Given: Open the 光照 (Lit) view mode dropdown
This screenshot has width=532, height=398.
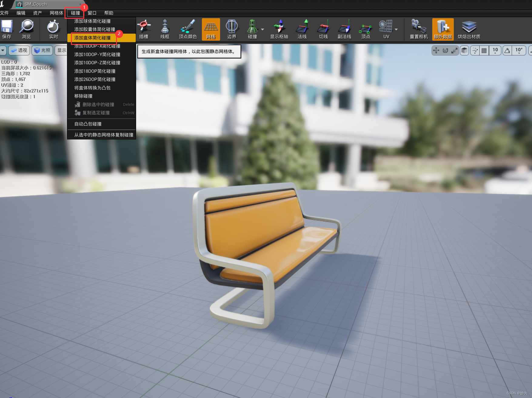Looking at the screenshot, I should click(x=42, y=50).
